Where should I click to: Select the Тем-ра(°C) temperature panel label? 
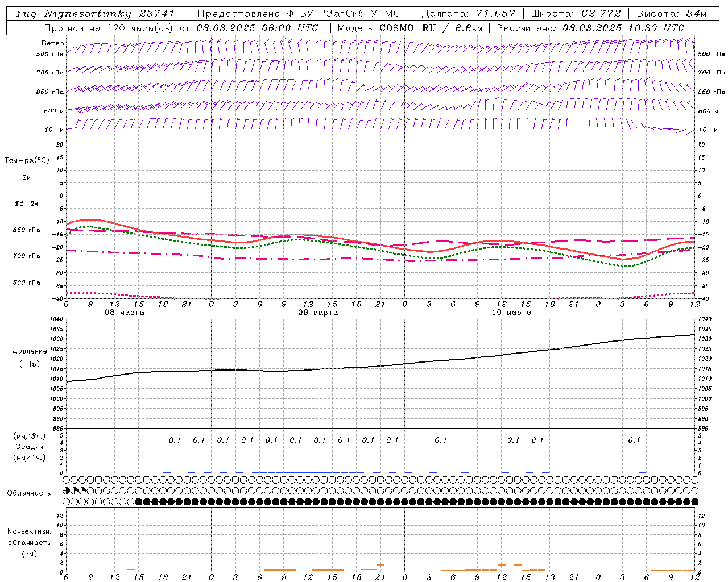coord(27,161)
